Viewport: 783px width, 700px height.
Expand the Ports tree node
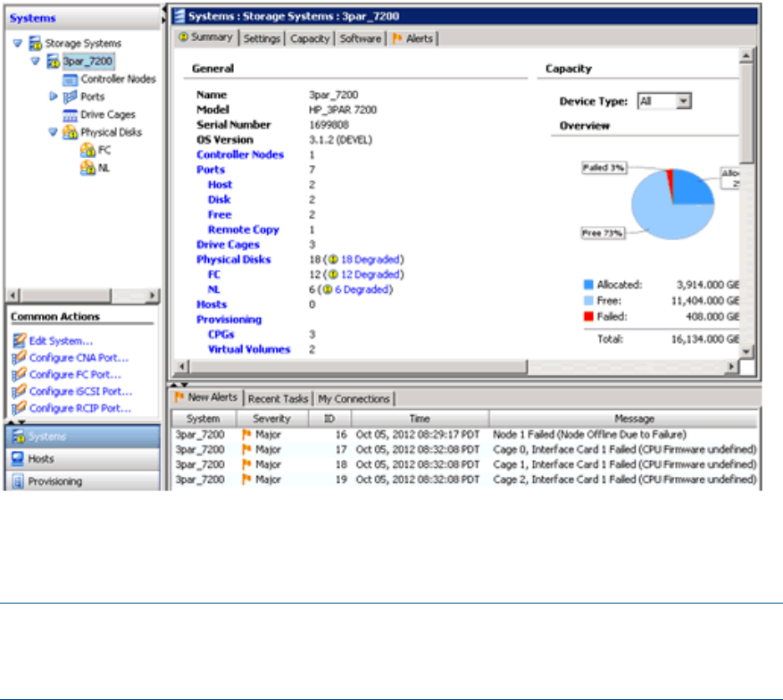[53, 96]
